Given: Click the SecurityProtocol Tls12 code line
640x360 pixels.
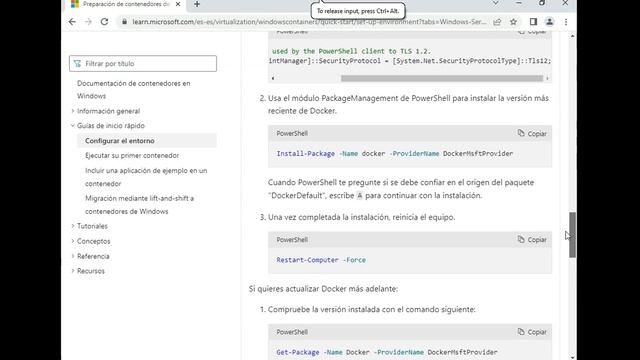Looking at the screenshot, I should [x=409, y=61].
